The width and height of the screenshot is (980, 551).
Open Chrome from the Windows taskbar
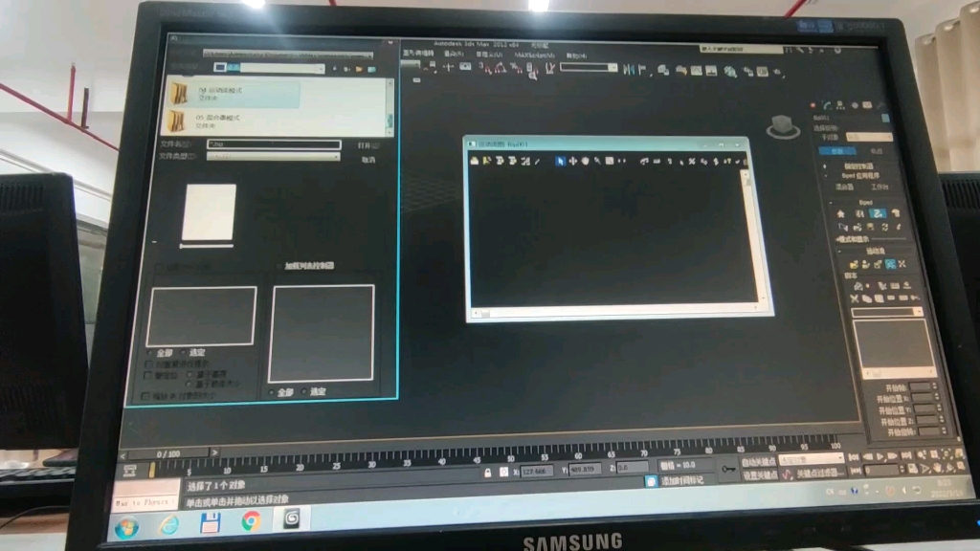pos(252,521)
